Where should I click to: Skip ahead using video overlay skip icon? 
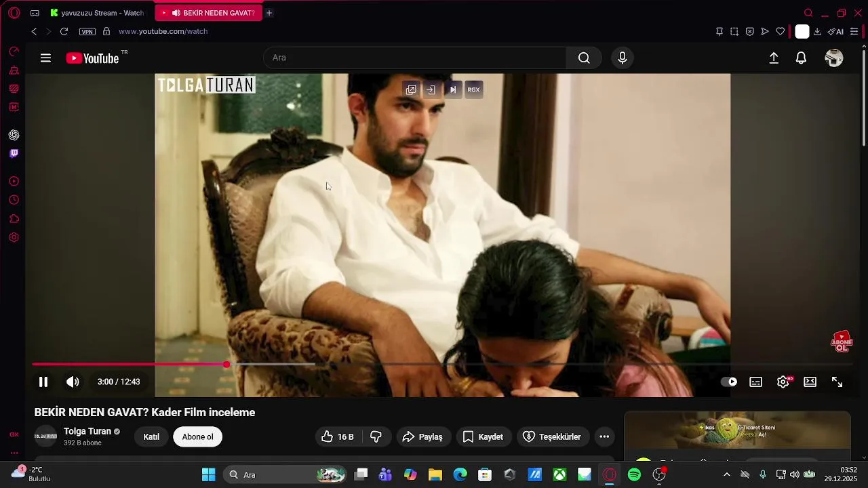click(452, 89)
